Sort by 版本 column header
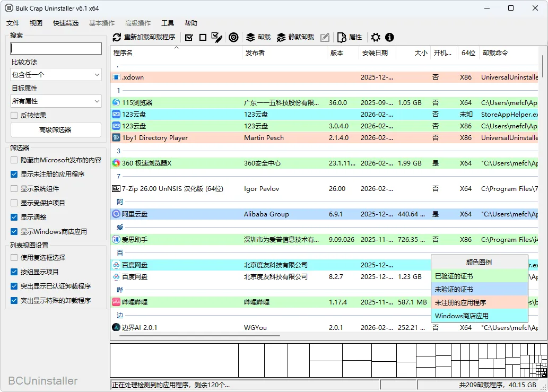The width and height of the screenshot is (548, 392). click(x=343, y=53)
